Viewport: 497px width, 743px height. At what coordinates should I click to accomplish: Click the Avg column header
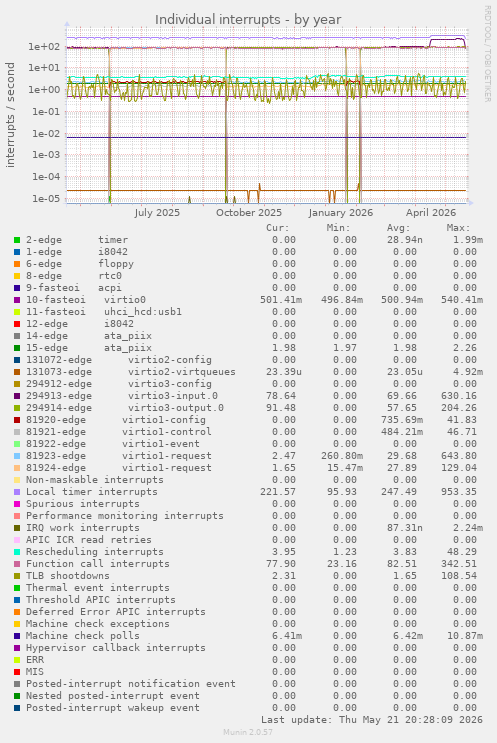click(x=398, y=228)
